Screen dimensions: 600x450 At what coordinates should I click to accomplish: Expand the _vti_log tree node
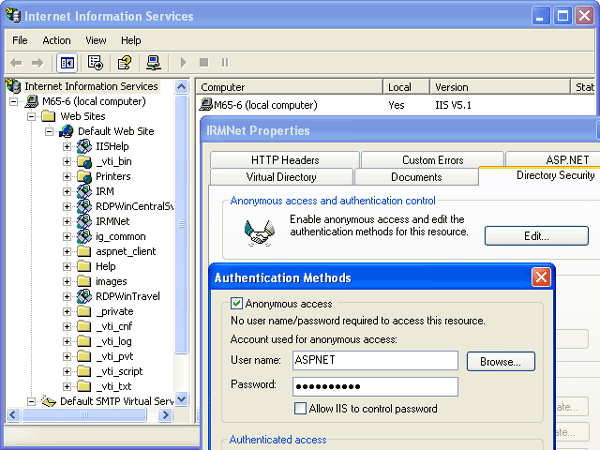point(67,341)
